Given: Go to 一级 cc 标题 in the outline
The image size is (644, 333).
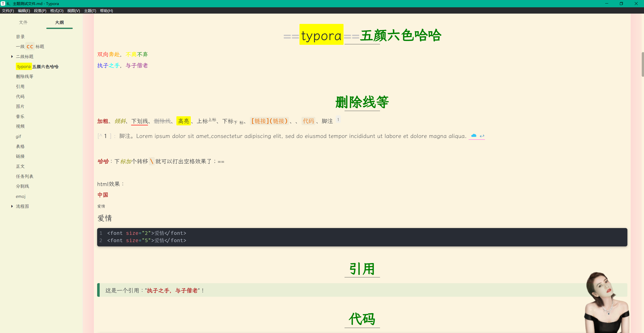Looking at the screenshot, I should [30, 47].
